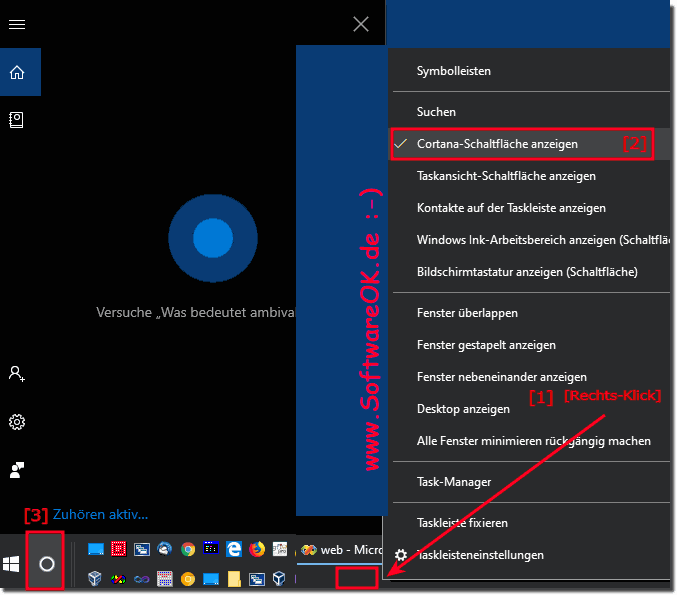677x595 pixels.
Task: Open Cortana settings gear
Action: pos(17,422)
